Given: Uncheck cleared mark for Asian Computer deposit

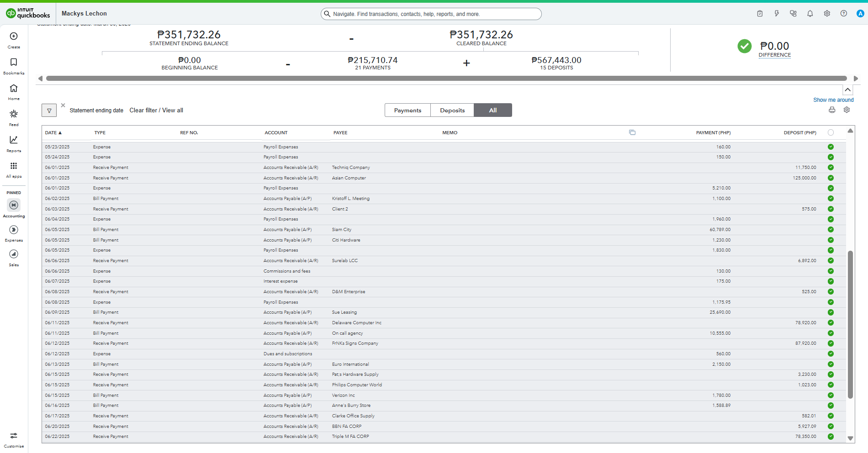Looking at the screenshot, I should click(831, 178).
